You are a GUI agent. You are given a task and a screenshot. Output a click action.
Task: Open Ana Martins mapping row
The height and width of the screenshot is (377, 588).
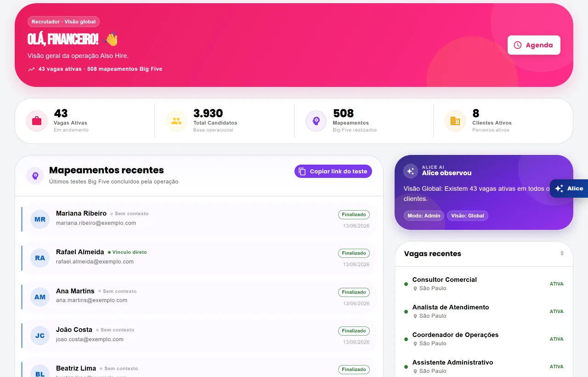(x=198, y=297)
